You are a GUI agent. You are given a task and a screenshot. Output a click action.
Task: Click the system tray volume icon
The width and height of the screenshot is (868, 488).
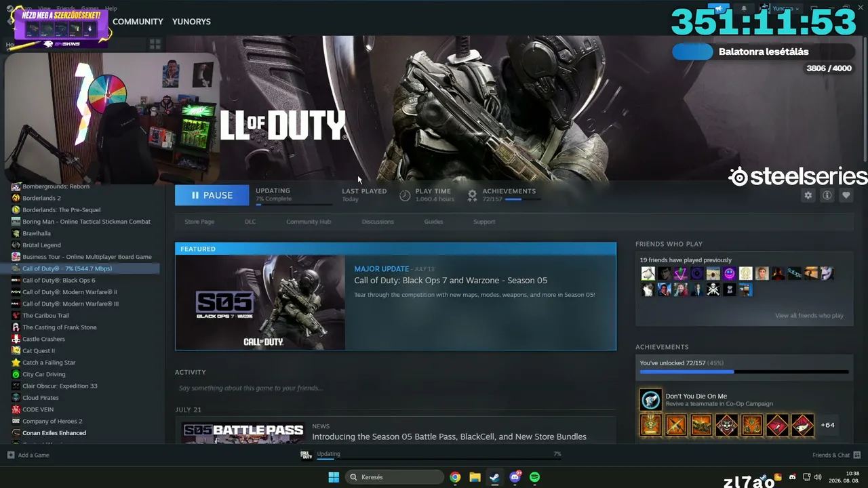coord(817,477)
